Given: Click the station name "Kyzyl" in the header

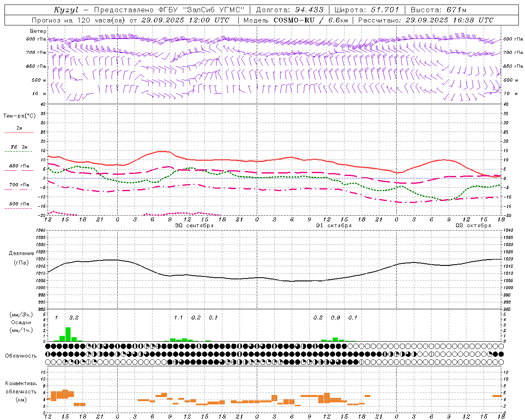Looking at the screenshot, I should coord(66,10).
